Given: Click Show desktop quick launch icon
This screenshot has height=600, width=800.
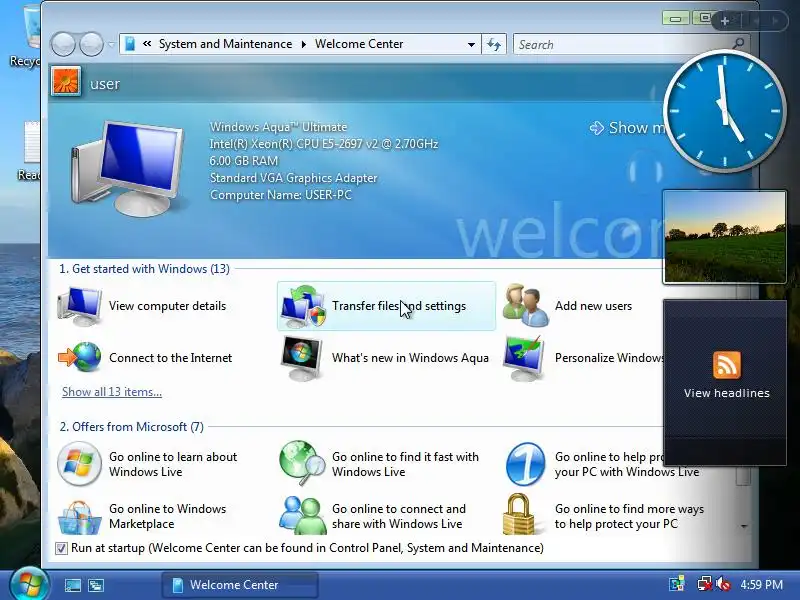Looking at the screenshot, I should click(x=72, y=585).
